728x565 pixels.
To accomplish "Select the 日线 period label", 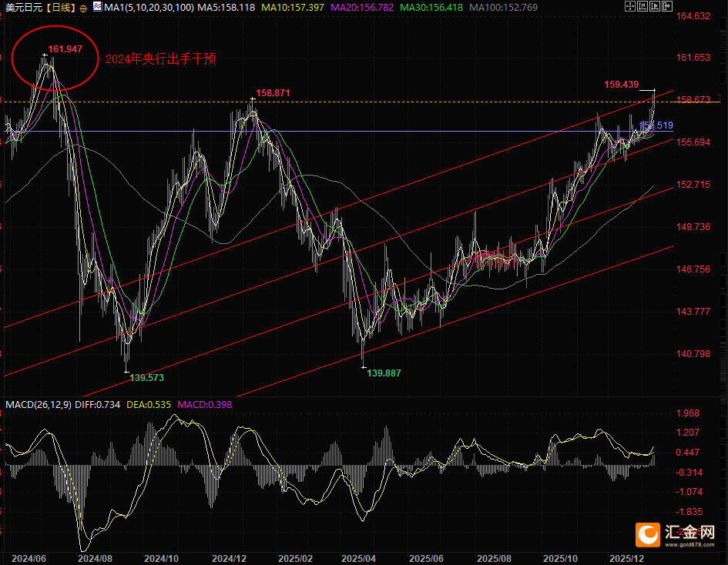I will point(62,8).
